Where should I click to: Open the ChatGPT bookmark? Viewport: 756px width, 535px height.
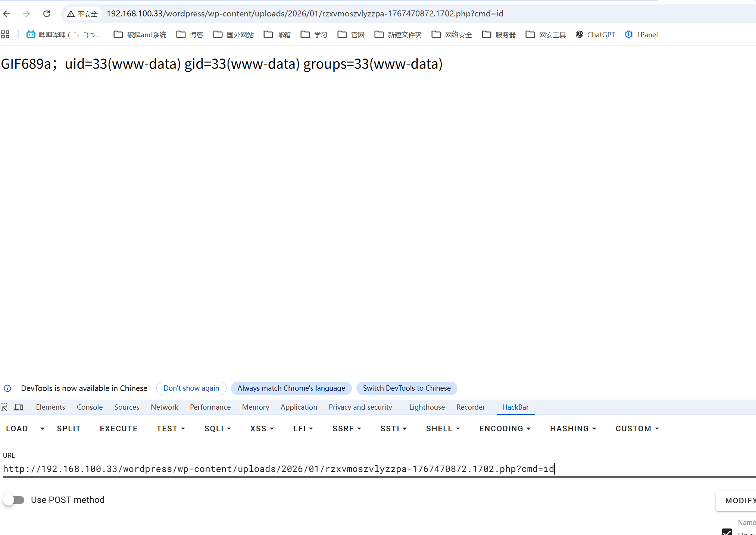pos(595,35)
